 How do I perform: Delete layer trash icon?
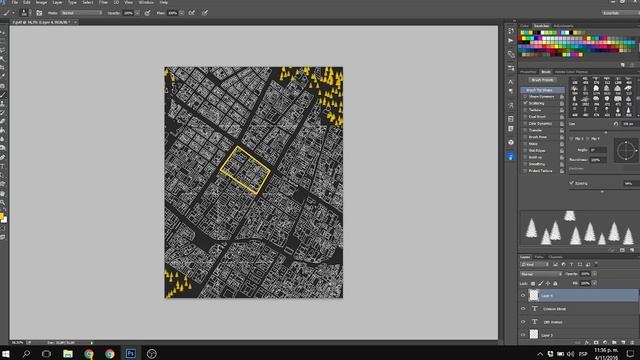(632, 342)
